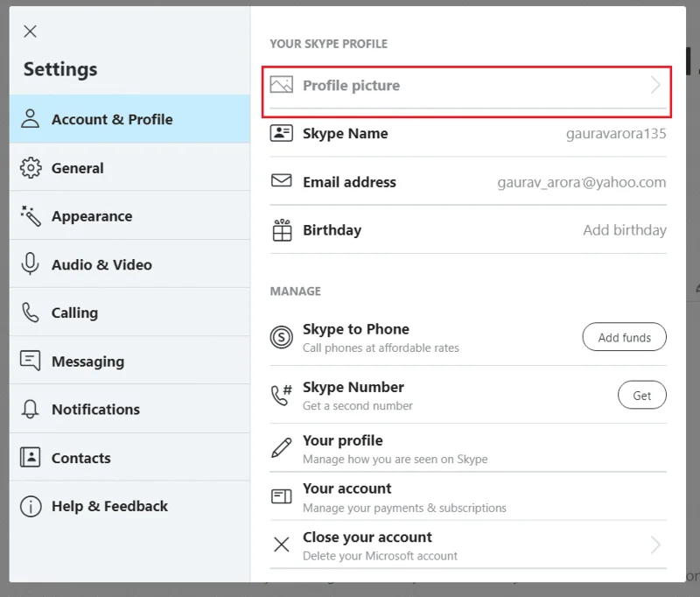This screenshot has width=700, height=597.
Task: Click the Add birthday link
Action: click(x=625, y=230)
